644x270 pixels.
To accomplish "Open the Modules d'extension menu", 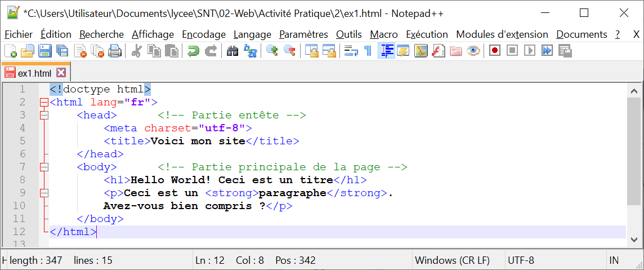I will click(502, 34).
